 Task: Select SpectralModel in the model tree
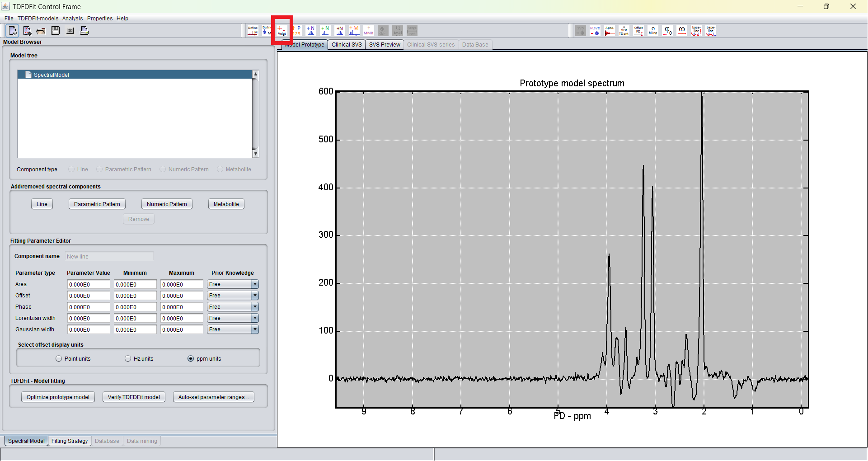tap(135, 75)
